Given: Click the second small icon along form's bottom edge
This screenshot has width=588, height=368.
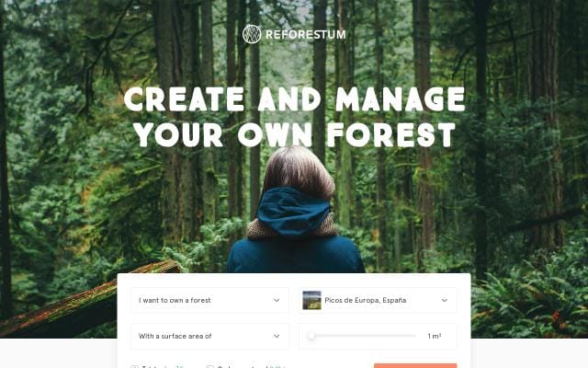Looking at the screenshot, I should click(x=209, y=366).
